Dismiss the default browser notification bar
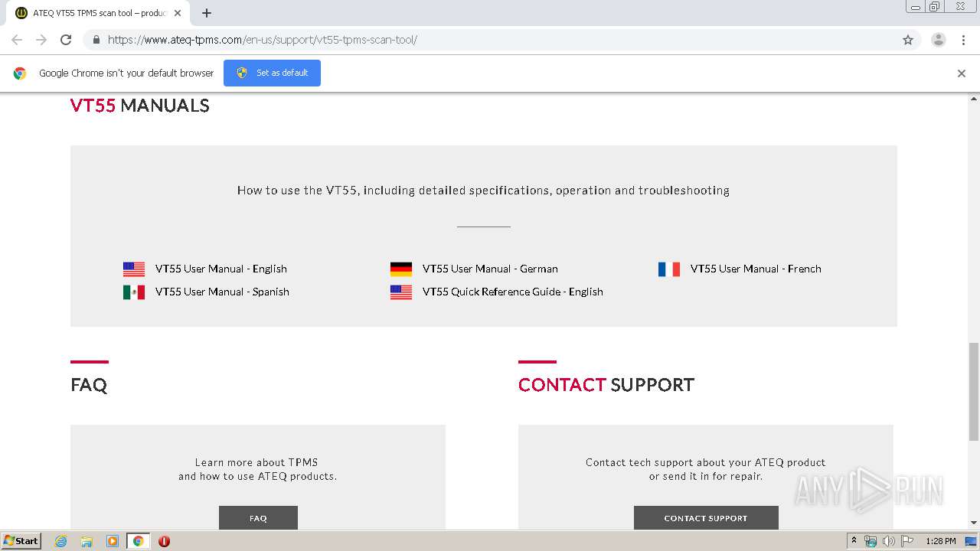The width and height of the screenshot is (980, 551). tap(962, 73)
